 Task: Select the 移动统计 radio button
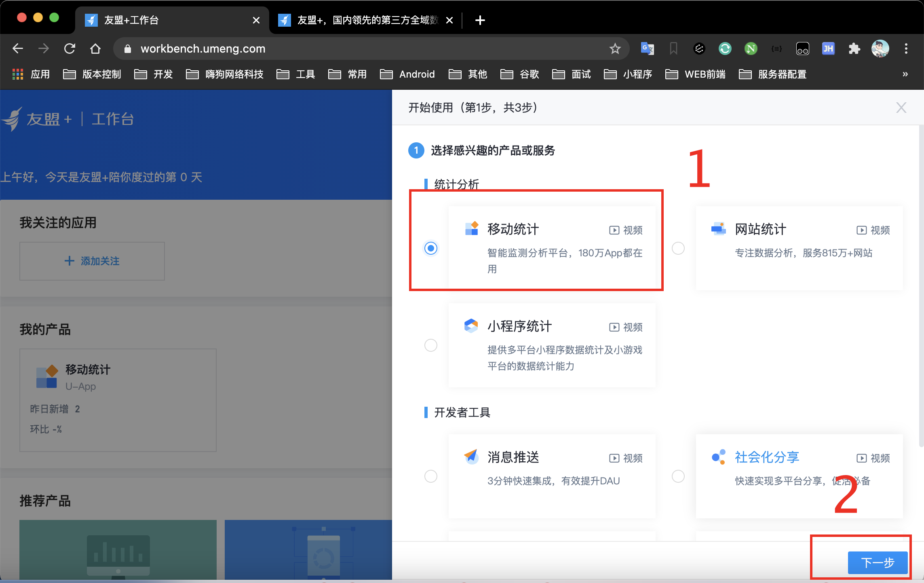(x=431, y=248)
